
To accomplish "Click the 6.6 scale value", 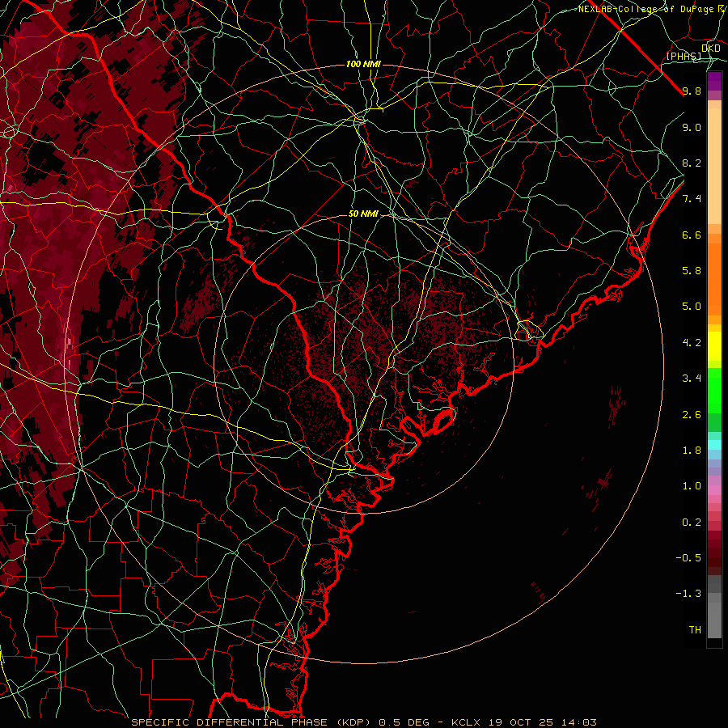I will pos(692,235).
